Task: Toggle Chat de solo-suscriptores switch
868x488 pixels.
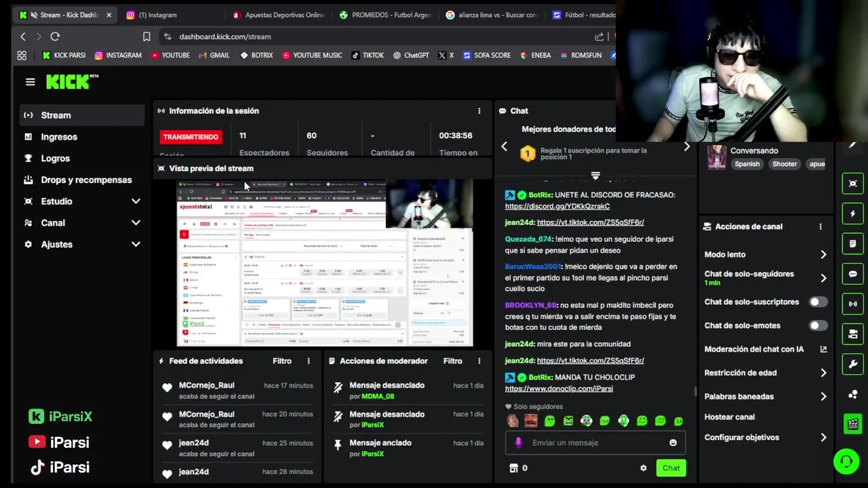Action: [x=818, y=302]
